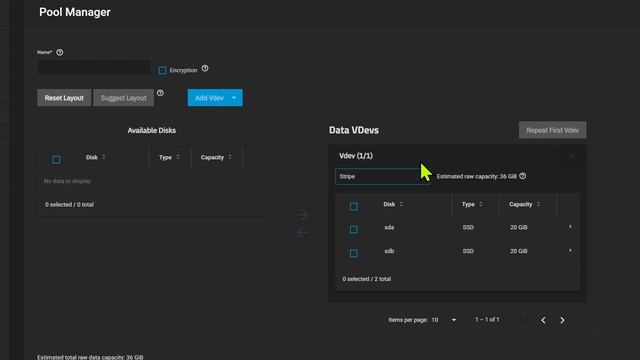Open the help tooltip next to Name

pyautogui.click(x=60, y=52)
